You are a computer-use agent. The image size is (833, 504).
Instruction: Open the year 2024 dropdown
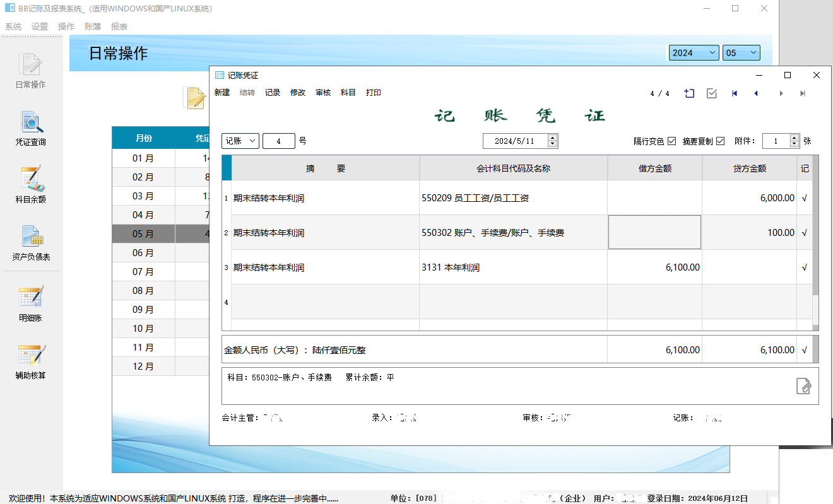694,53
